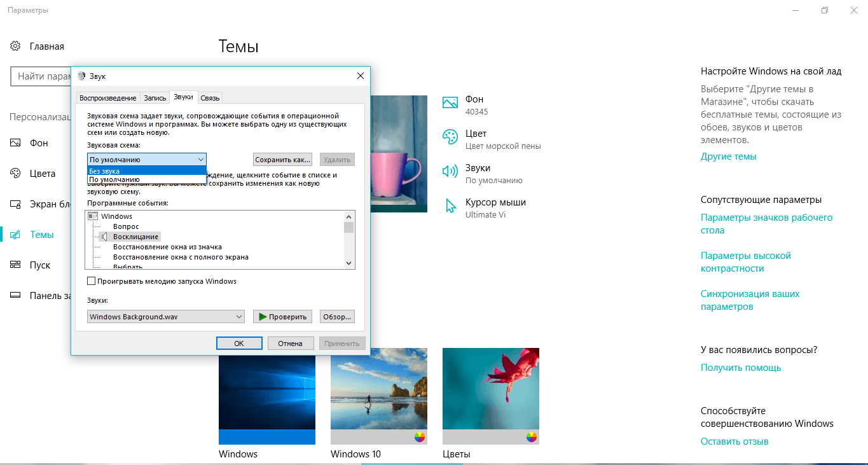The image size is (868, 465).
Task: Open the Экран блокировки icon in sidebar
Action: tap(15, 204)
